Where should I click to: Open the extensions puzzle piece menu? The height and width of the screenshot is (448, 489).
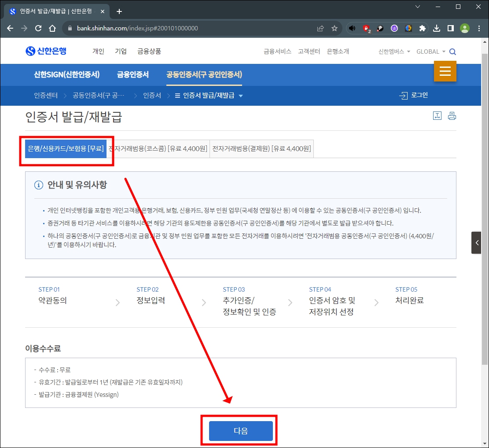click(422, 28)
